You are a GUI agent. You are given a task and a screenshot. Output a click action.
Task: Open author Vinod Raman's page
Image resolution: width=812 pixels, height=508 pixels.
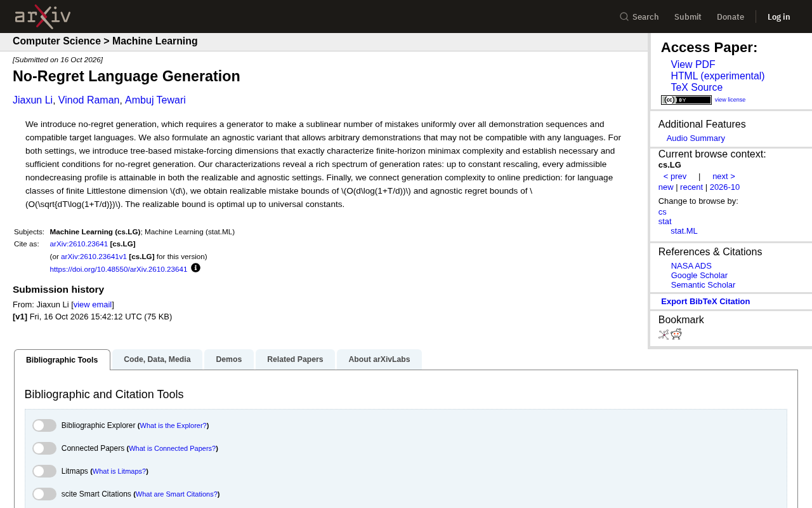tap(89, 100)
